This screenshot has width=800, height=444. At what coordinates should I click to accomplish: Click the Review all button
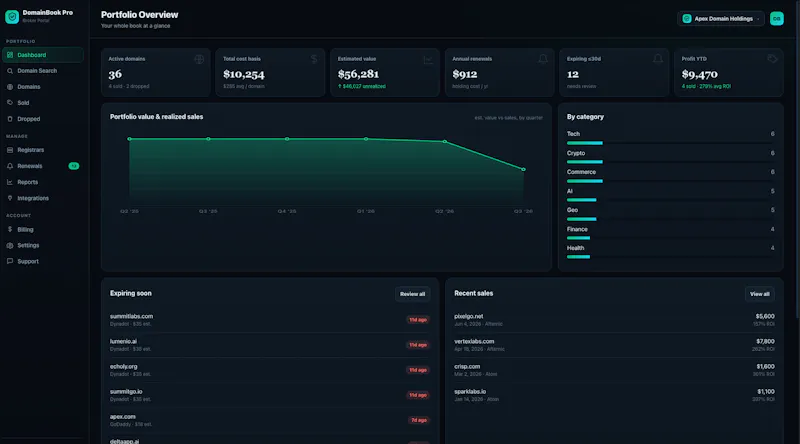pos(412,294)
